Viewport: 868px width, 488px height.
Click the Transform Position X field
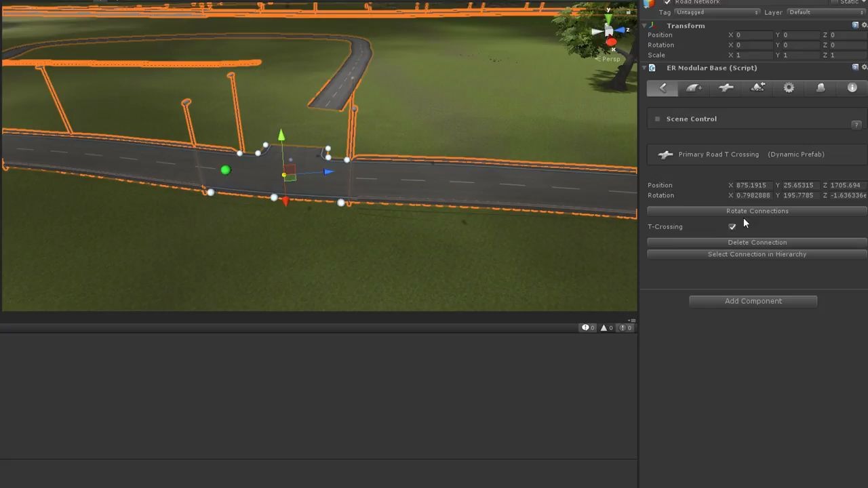(754, 35)
